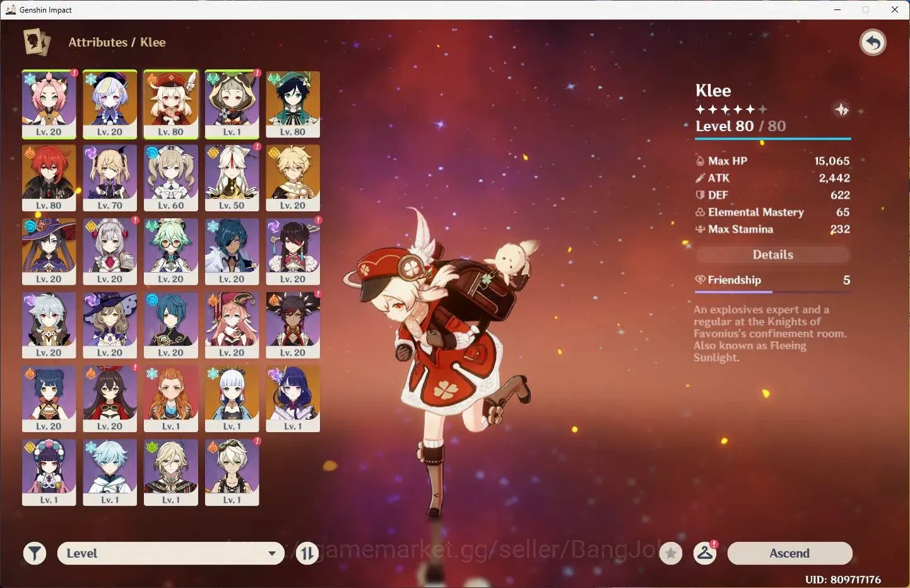Screen dimensions: 910x588
Task: Select Amber portrait with goggles
Action: pyautogui.click(x=110, y=399)
